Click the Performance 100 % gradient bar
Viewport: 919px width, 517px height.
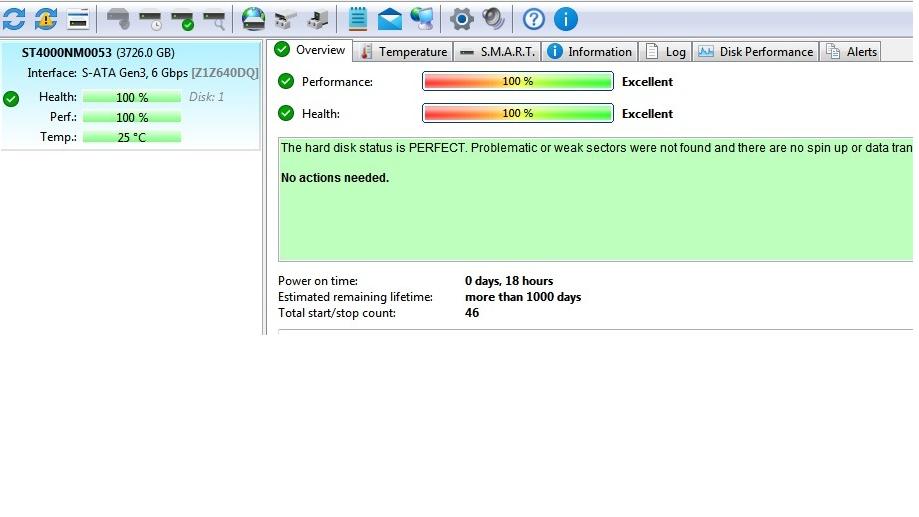point(517,82)
